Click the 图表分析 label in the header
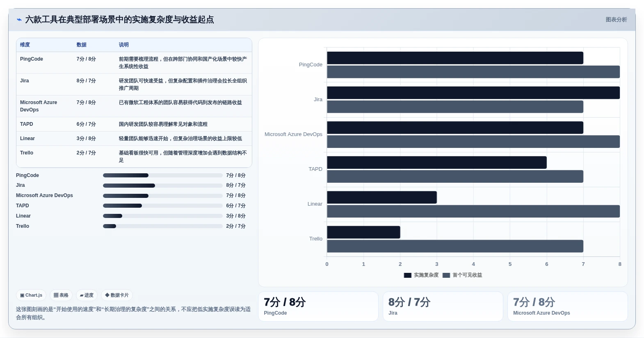This screenshot has width=644, height=338. [616, 20]
